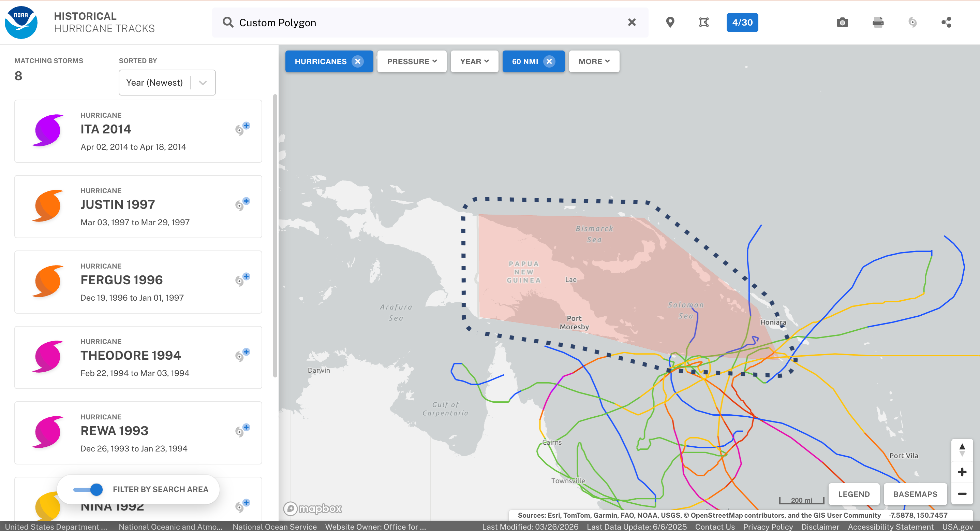
Task: Open the Year (Newest) sort dropdown
Action: pyautogui.click(x=167, y=83)
